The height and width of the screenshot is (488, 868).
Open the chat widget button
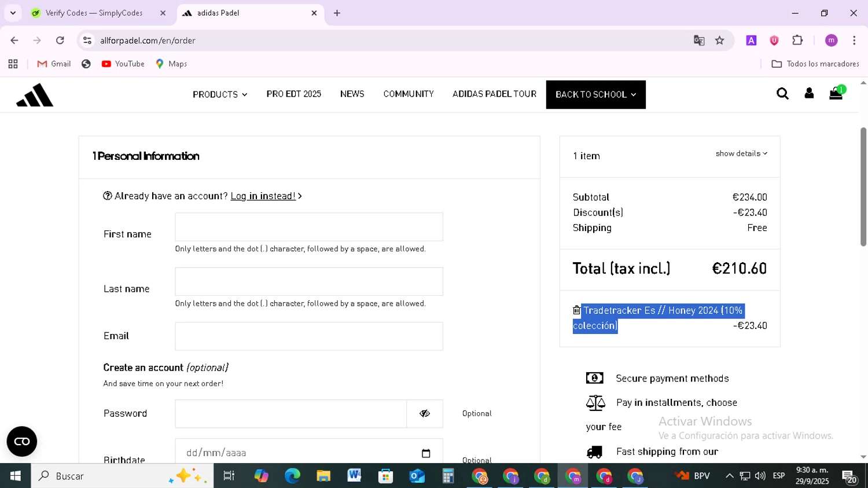(22, 442)
